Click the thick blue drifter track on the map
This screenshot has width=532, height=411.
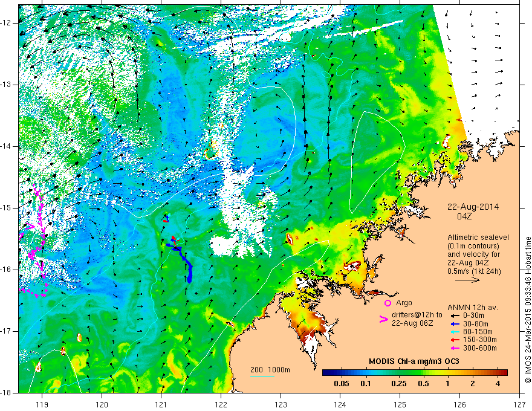pos(185,261)
